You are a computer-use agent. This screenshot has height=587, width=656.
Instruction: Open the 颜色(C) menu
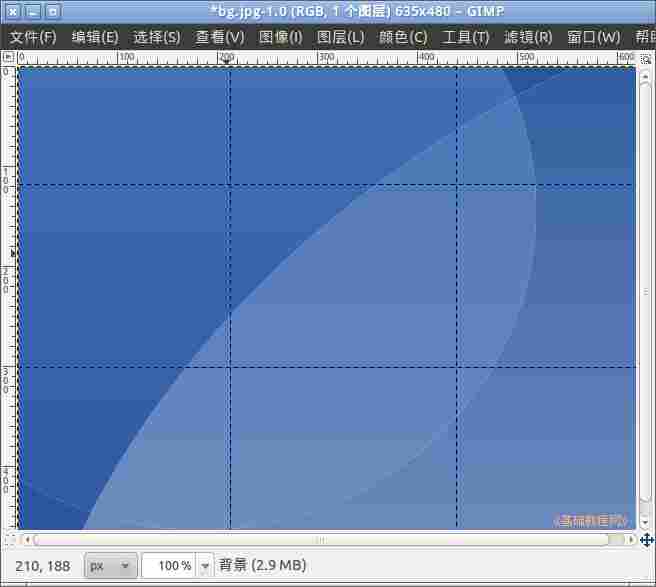tap(403, 37)
